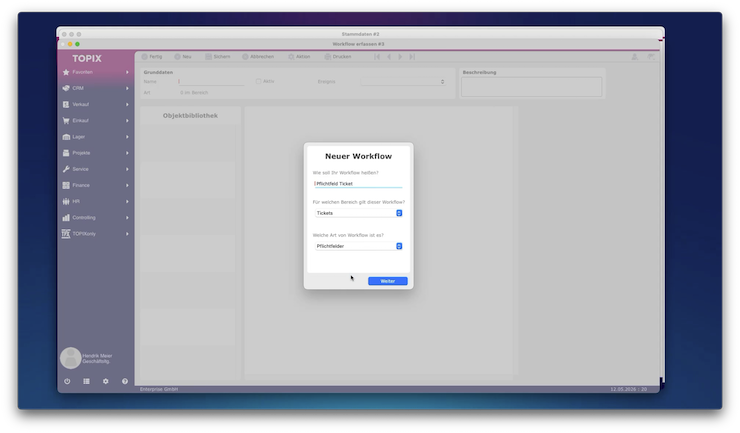Click the grid list icon at sidebar bottom
The height and width of the screenshot is (433, 740).
(86, 381)
